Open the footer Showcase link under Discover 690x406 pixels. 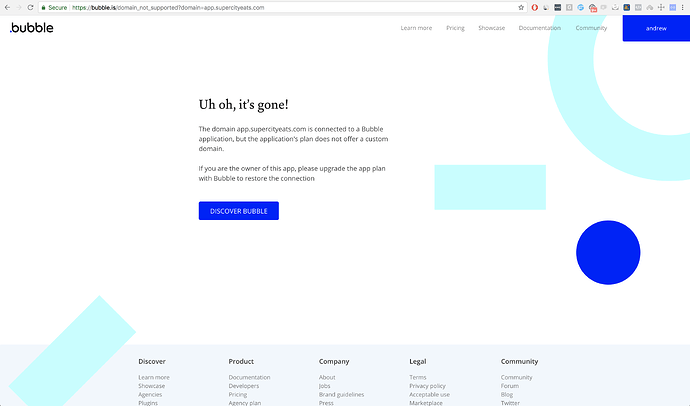(151, 386)
